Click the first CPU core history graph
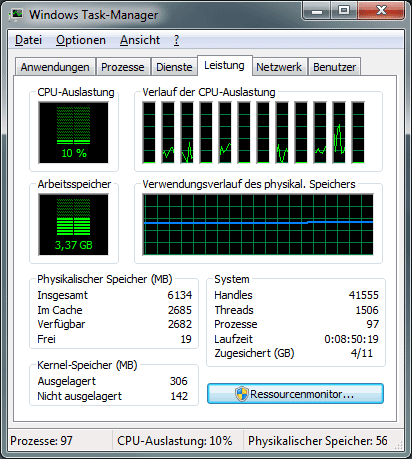412x459 pixels. tap(149, 132)
